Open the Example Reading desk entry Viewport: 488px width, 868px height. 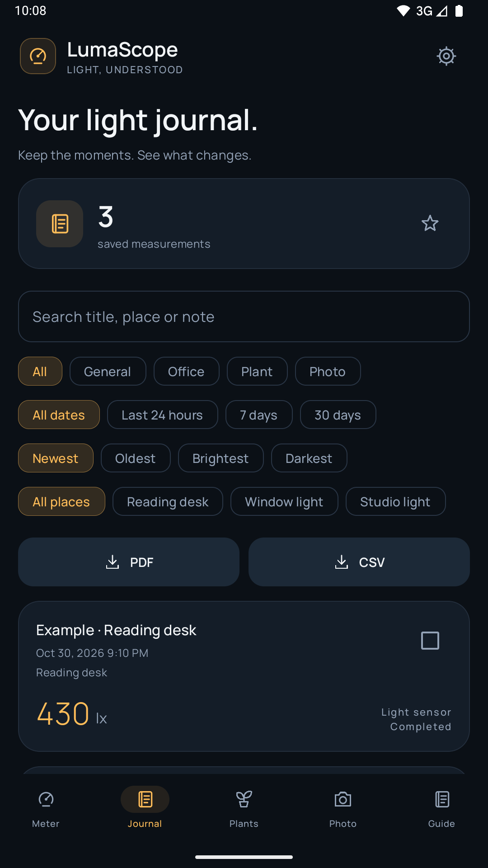[244, 676]
